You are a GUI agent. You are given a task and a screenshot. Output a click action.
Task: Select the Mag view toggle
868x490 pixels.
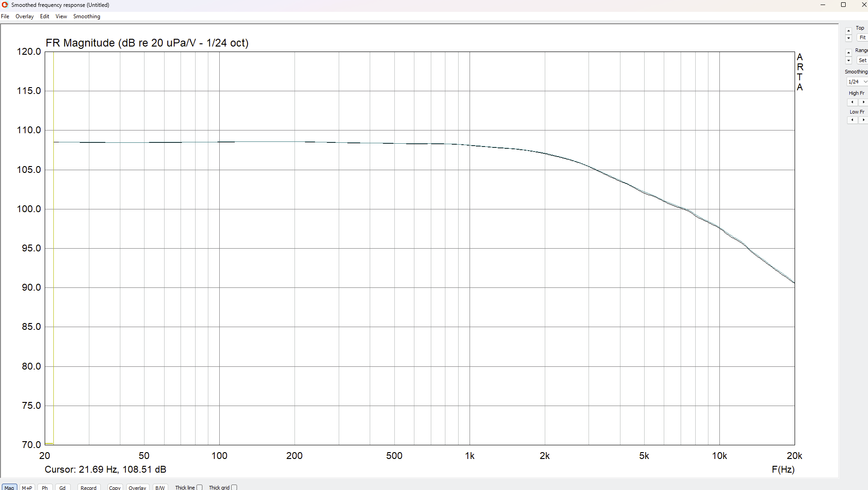[9, 487]
